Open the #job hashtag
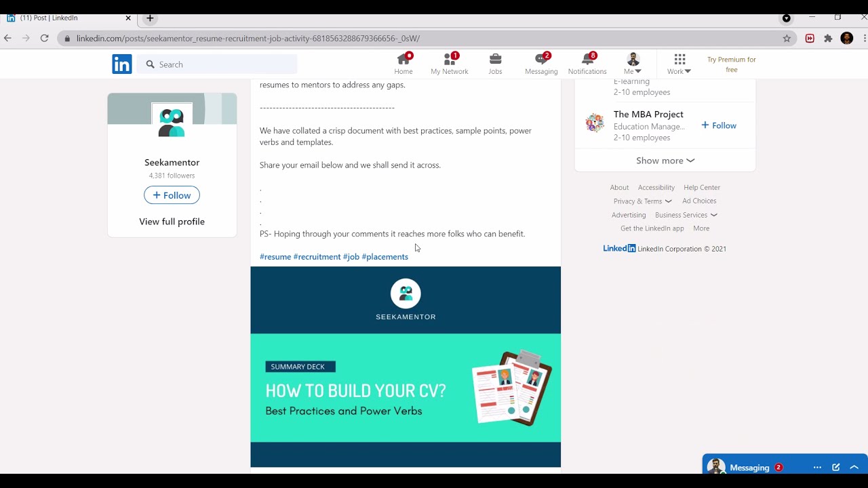The width and height of the screenshot is (868, 488). [x=351, y=257]
